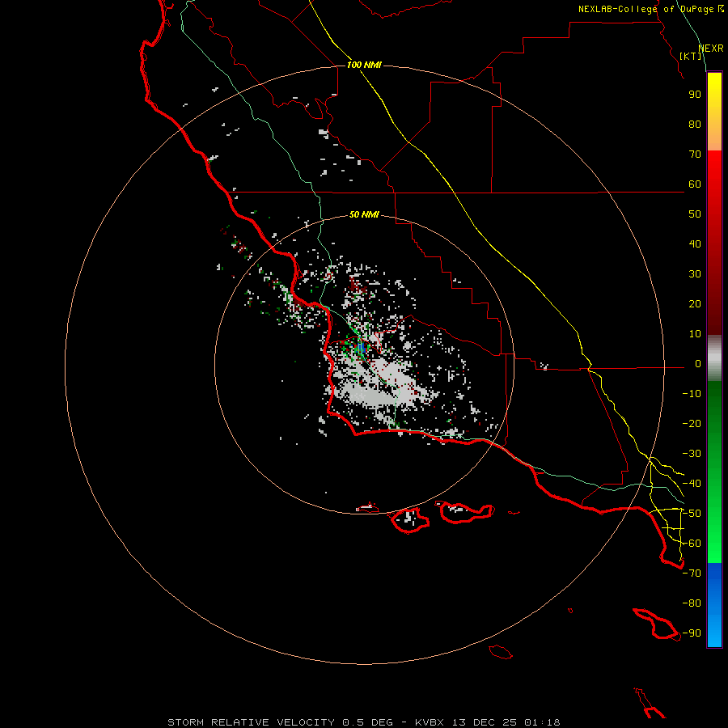This screenshot has width=728, height=728.
Task: Click the positive 60 scale value
Action: point(695,184)
